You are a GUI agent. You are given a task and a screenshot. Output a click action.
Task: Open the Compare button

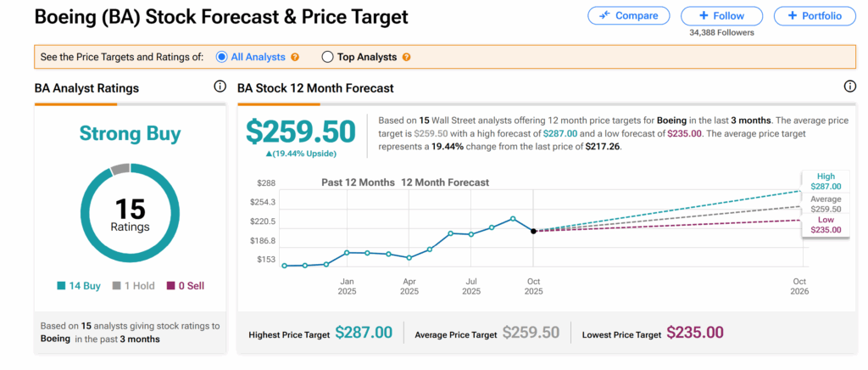coord(628,15)
